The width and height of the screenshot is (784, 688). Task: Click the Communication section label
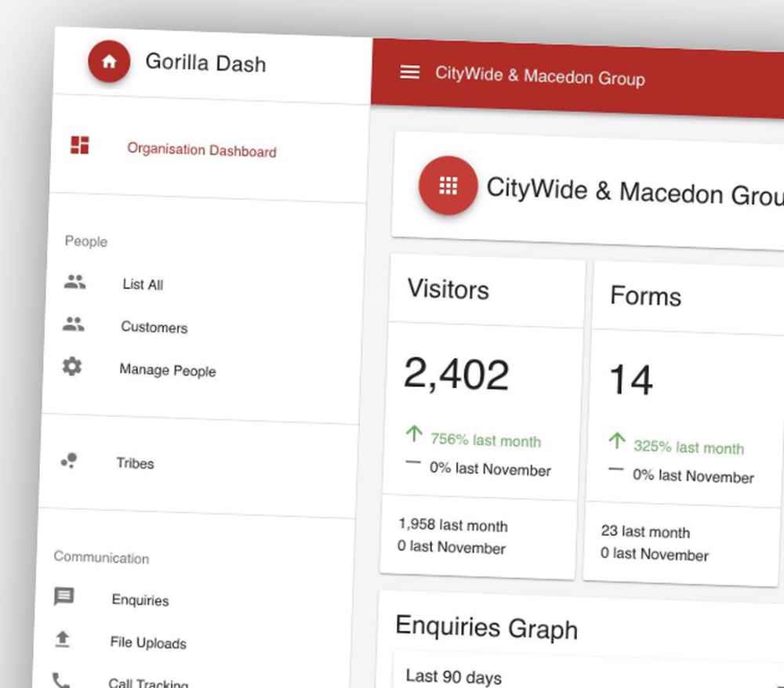tap(101, 557)
